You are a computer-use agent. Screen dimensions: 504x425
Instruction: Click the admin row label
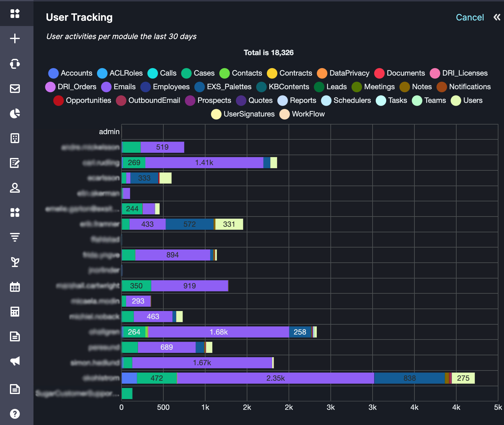coord(109,132)
